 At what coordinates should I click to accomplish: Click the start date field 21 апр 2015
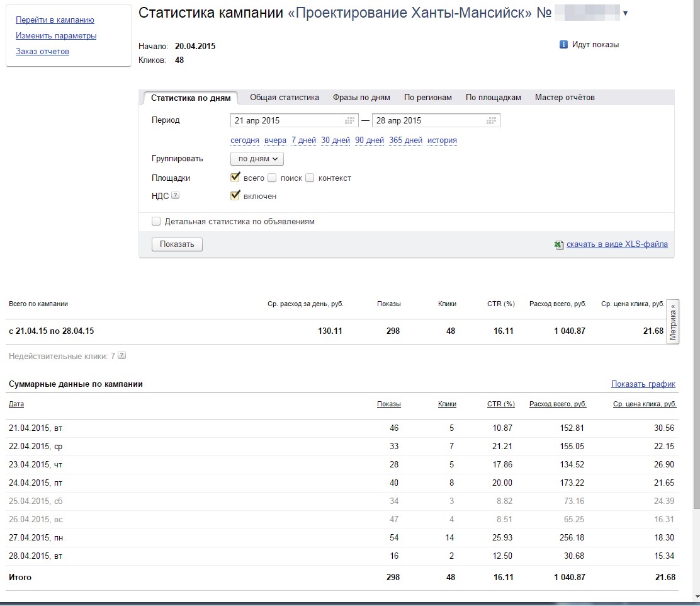click(x=294, y=121)
